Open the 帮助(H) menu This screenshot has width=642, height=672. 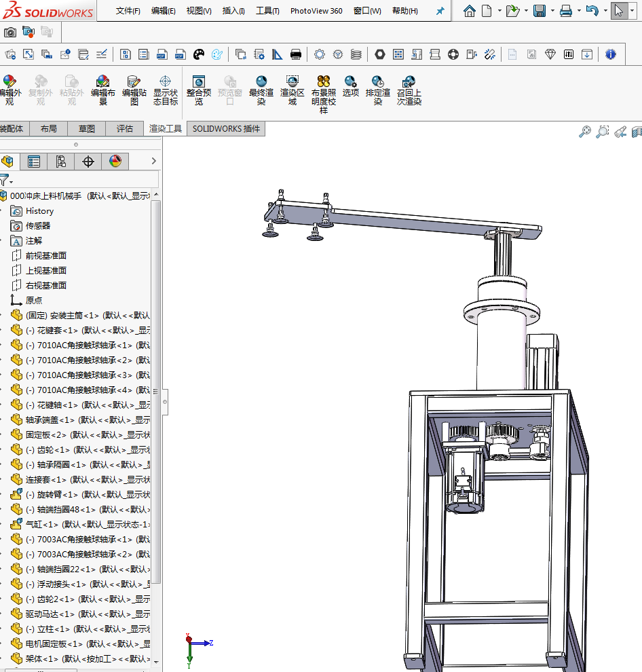pos(405,11)
